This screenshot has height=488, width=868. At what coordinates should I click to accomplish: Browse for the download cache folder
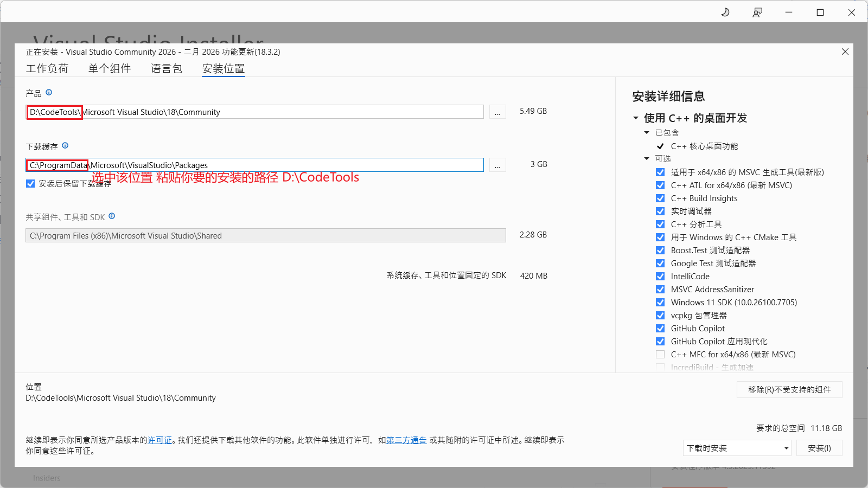click(x=497, y=165)
